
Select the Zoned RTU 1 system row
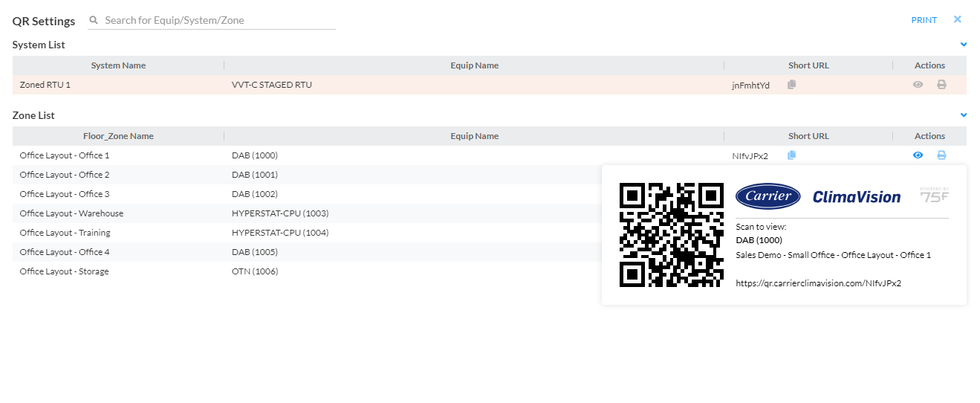click(490, 85)
